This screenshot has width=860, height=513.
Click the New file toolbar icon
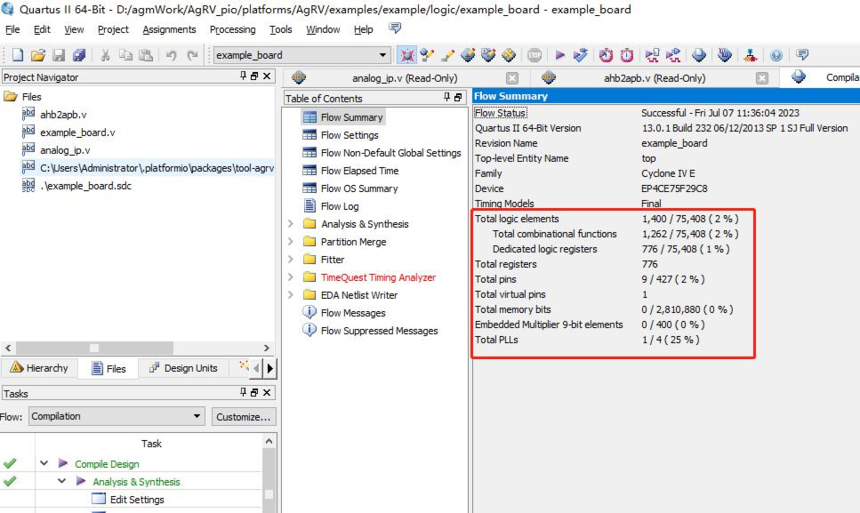pos(18,55)
